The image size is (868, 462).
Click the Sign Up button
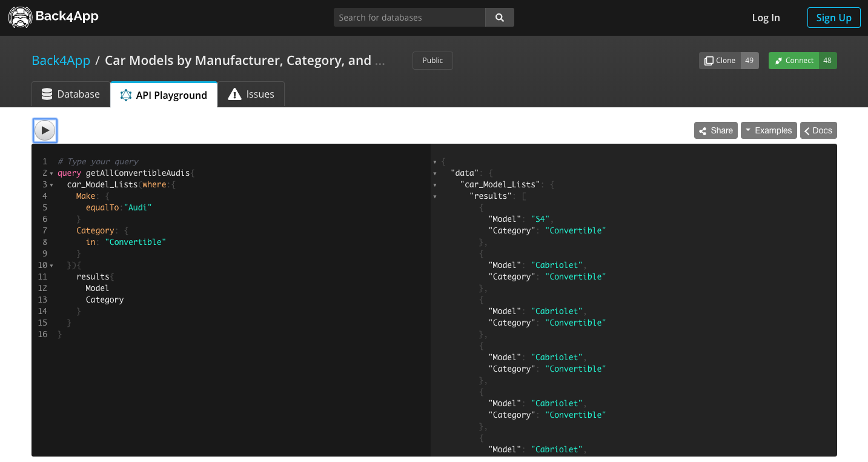pyautogui.click(x=833, y=18)
